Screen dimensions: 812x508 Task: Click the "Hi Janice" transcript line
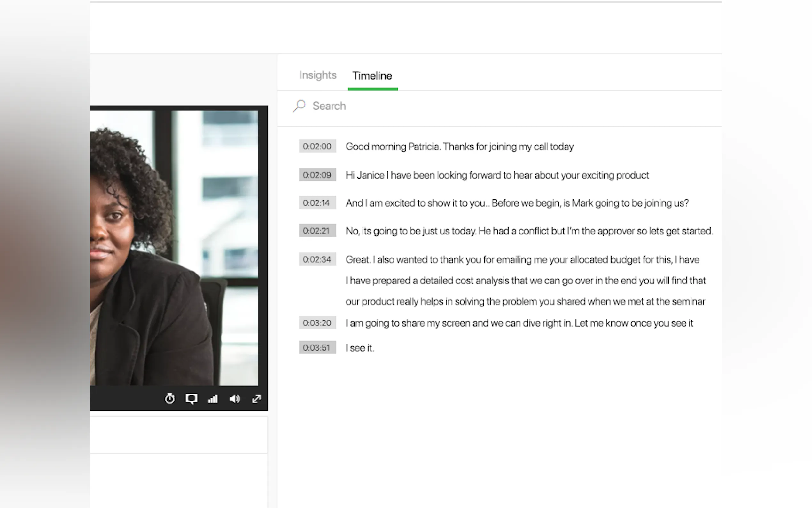tap(497, 175)
